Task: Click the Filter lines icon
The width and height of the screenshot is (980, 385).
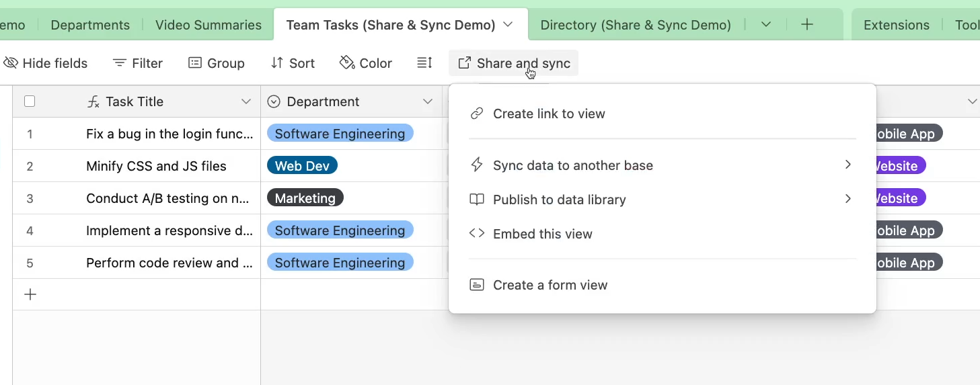Action: coord(120,63)
